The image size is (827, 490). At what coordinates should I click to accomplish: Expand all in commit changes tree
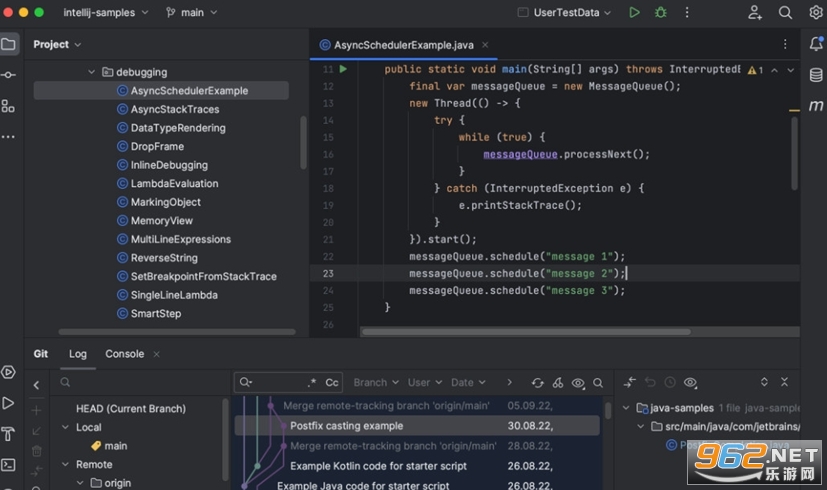point(764,382)
